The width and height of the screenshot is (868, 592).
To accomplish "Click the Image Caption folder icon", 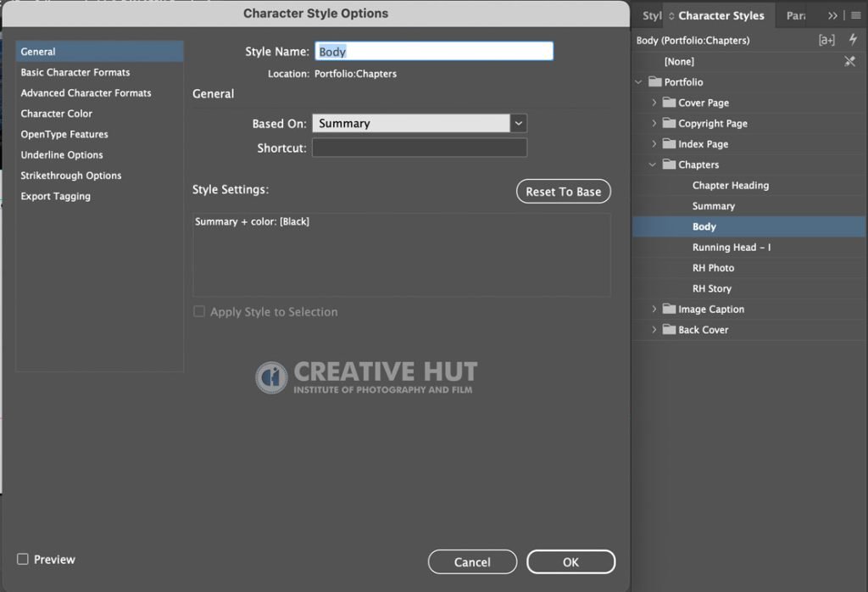I will 670,309.
